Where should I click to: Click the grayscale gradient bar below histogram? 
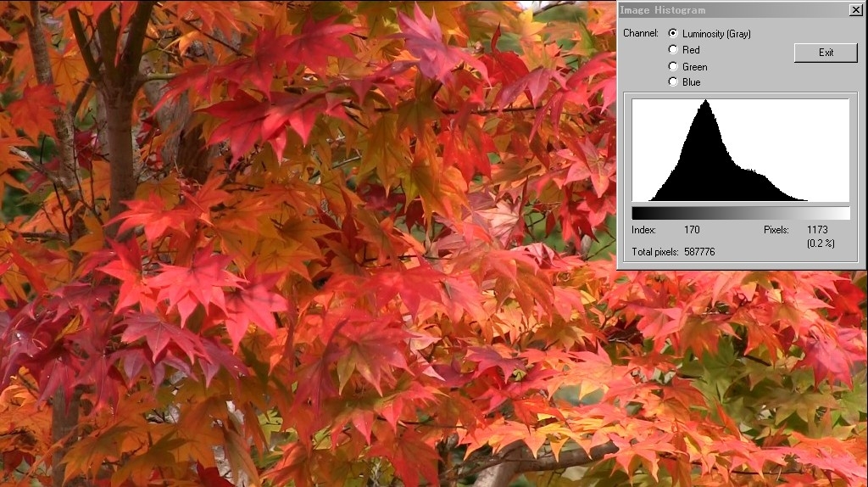(x=741, y=213)
